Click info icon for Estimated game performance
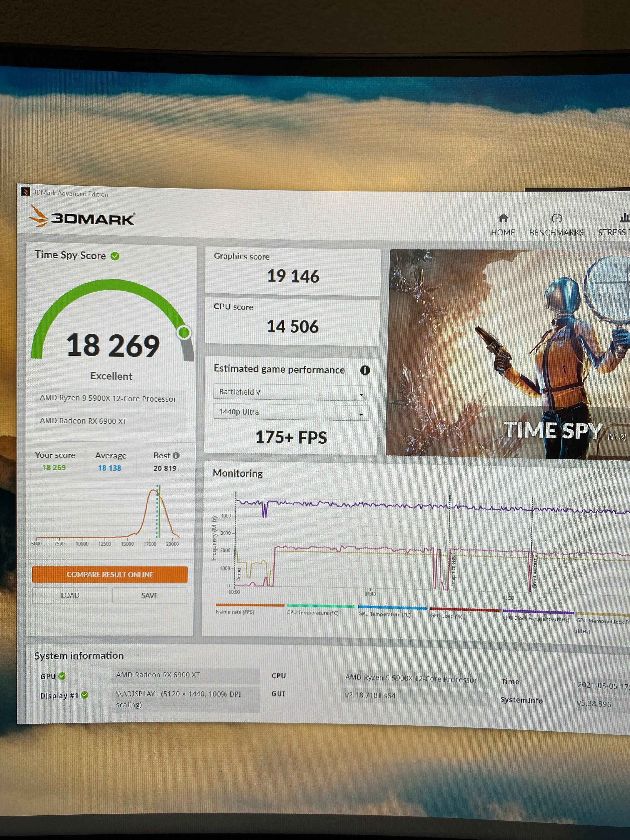The height and width of the screenshot is (840, 630). pyautogui.click(x=365, y=370)
